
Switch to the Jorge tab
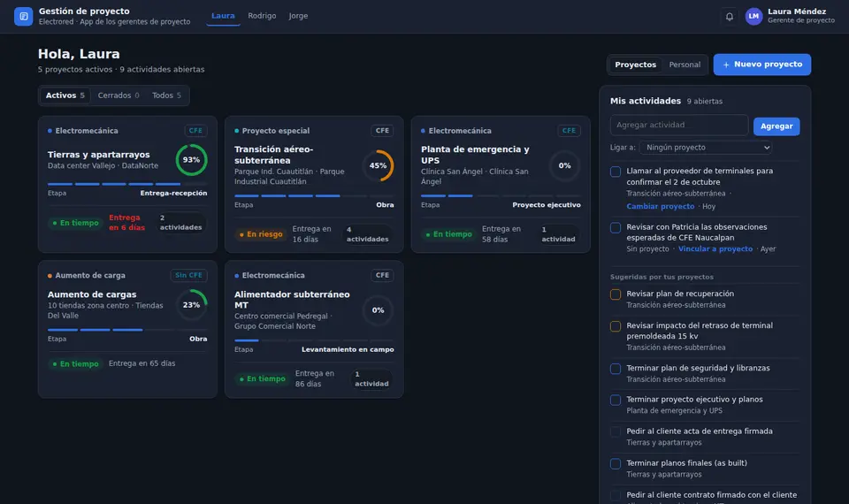[298, 16]
